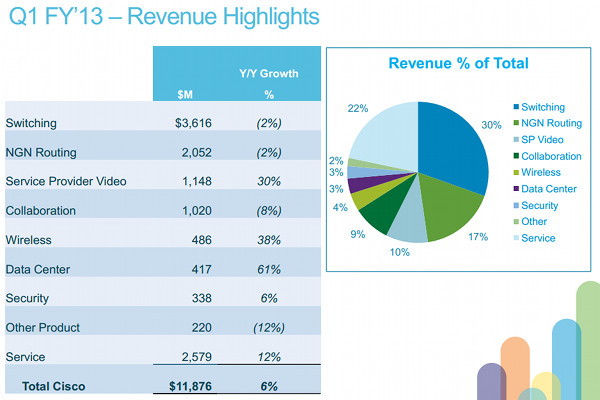Click the '(12%)' growth value
This screenshot has height=400, width=600.
(x=269, y=328)
